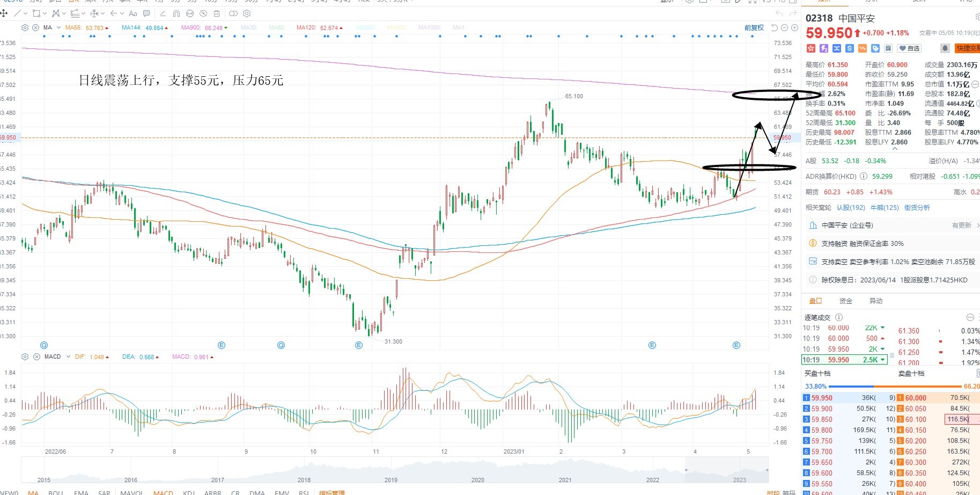Click the magnet snap drawing icon
Screen dimensions: 980x495
(176, 13)
